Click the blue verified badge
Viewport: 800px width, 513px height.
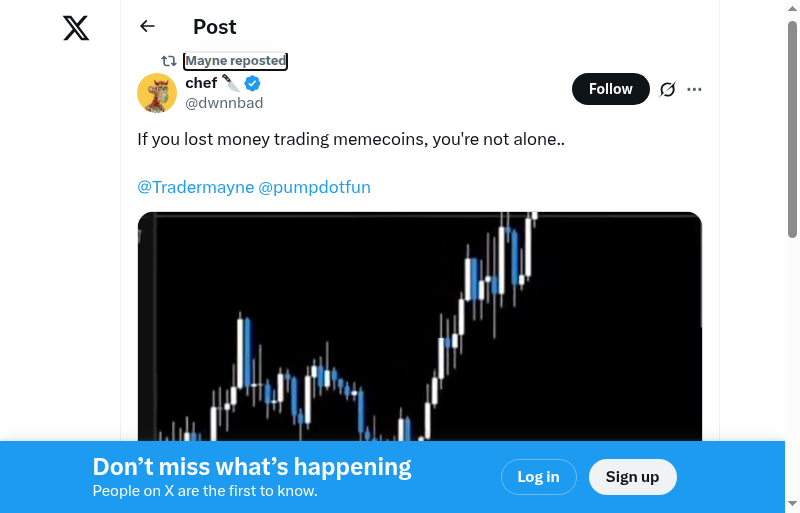(x=253, y=83)
